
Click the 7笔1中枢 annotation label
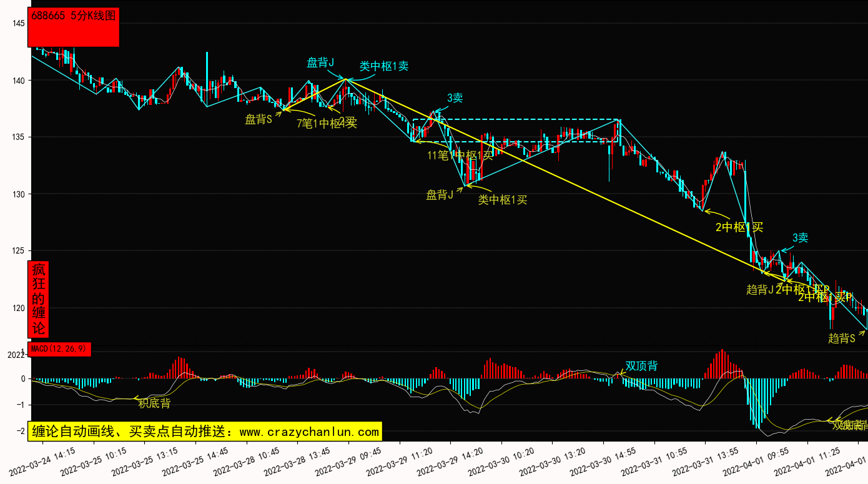(x=326, y=123)
